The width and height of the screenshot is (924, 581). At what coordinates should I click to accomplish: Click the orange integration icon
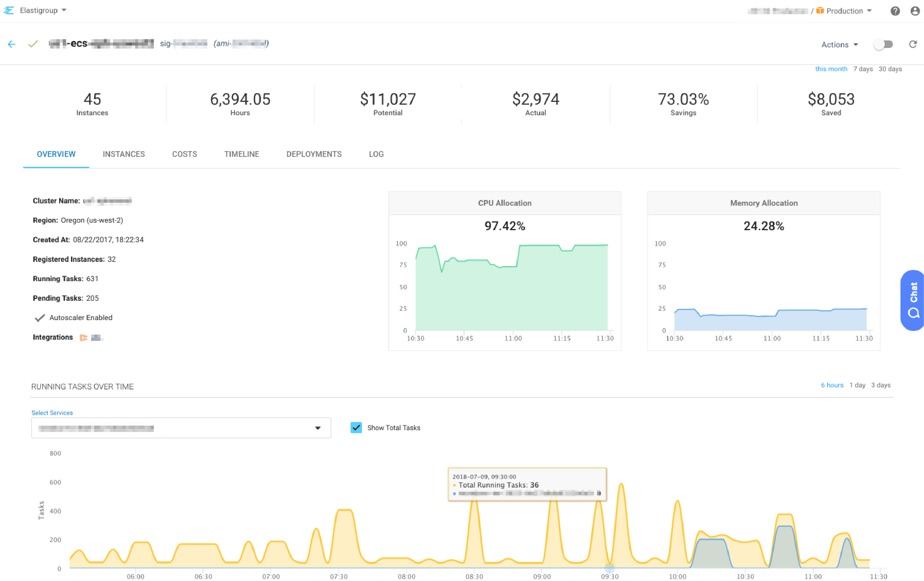[83, 338]
